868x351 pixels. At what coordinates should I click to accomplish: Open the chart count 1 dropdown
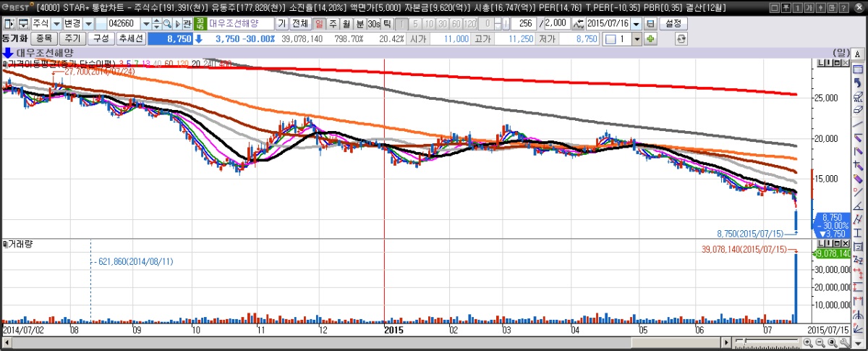click(x=637, y=38)
